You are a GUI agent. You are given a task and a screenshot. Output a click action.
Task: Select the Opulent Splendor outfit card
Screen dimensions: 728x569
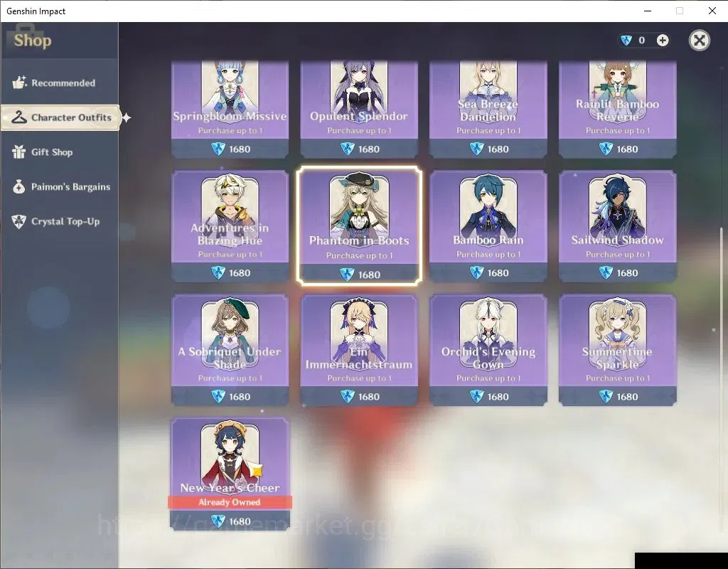[359, 110]
